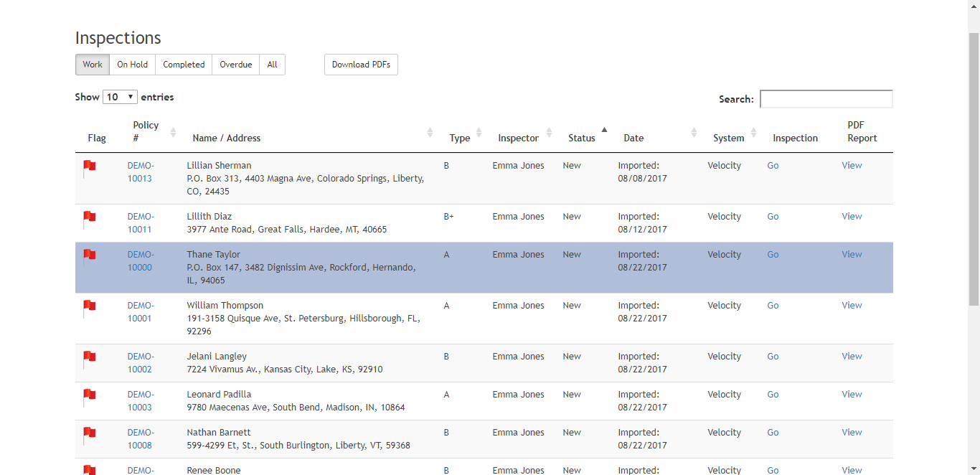This screenshot has height=475, width=980.
Task: Click the red flag for Jelani Langley
Action: point(90,358)
